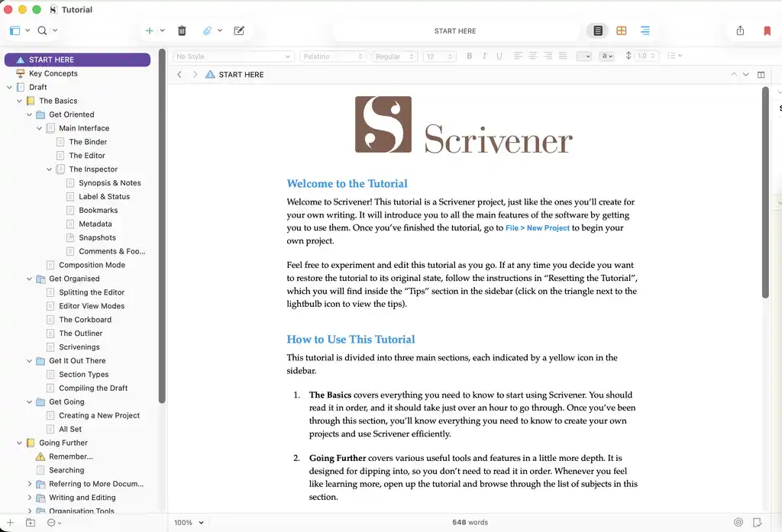Click the binder footer add item plus
The image size is (782, 532).
(10, 523)
